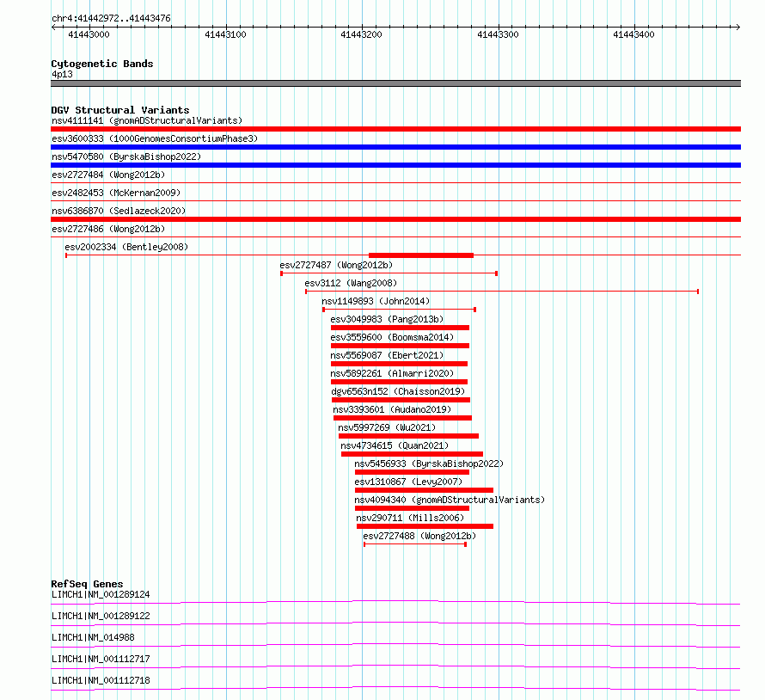Open variant nsv6386870 Sedlazeck2020
Viewport: 765px width, 700px height.
coord(119,211)
